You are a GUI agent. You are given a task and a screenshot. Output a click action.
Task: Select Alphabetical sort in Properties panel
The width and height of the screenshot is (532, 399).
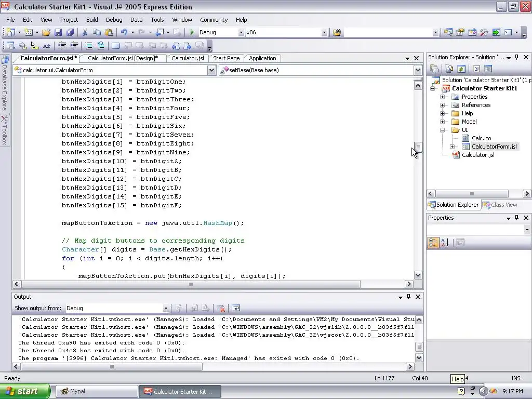445,242
